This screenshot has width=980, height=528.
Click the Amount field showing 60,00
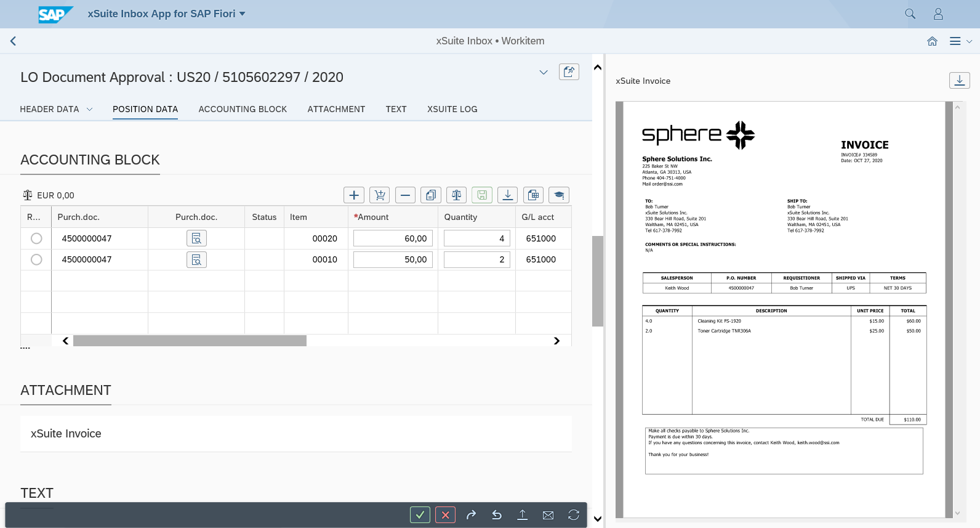[393, 238]
